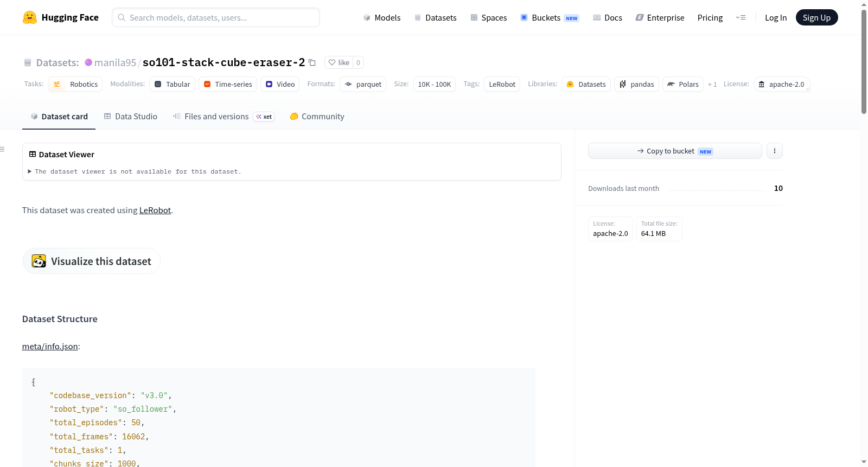Open Docs in navigation
Screen dimensions: 868x467
click(x=608, y=17)
